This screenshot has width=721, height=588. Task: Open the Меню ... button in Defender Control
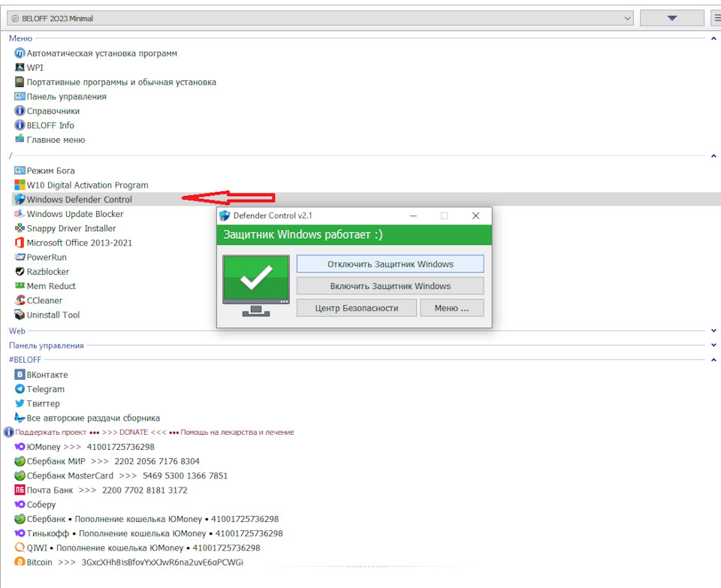coord(451,308)
